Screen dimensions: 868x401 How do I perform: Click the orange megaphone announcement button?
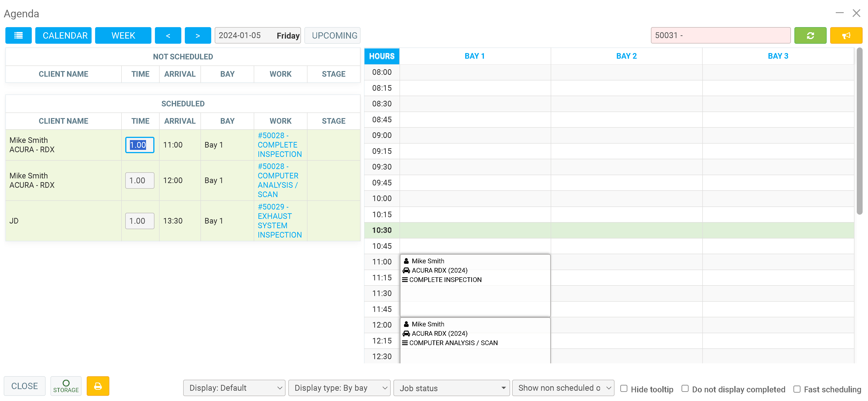(x=846, y=35)
